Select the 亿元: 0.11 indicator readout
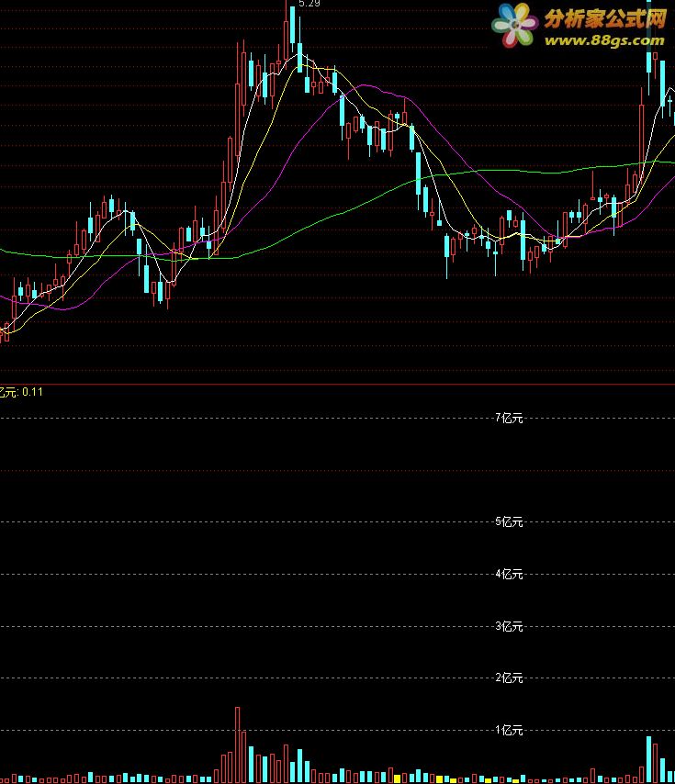 [x=21, y=393]
